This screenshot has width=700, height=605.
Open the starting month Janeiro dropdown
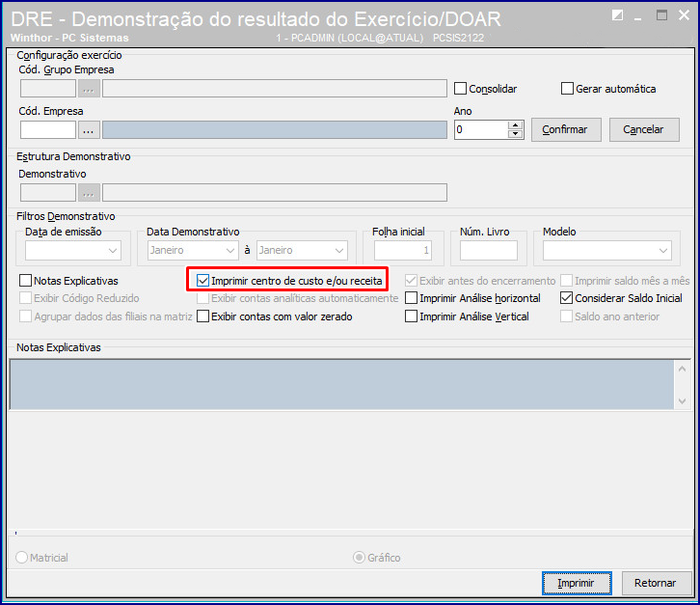coord(229,251)
